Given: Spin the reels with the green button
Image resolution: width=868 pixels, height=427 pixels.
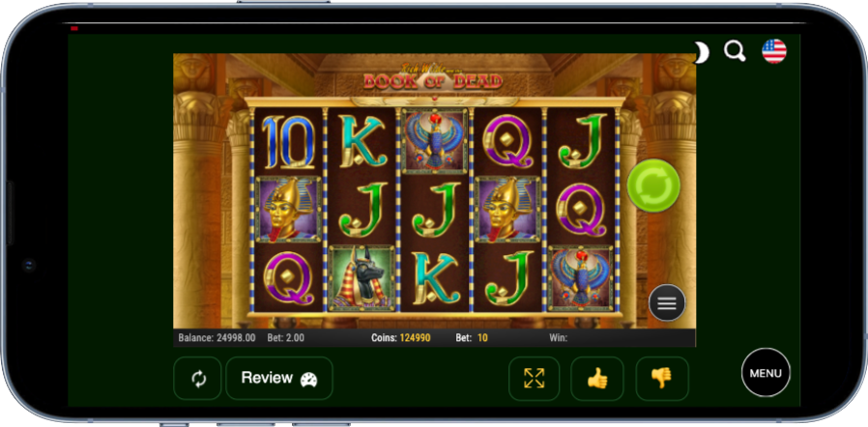Looking at the screenshot, I should (x=653, y=185).
